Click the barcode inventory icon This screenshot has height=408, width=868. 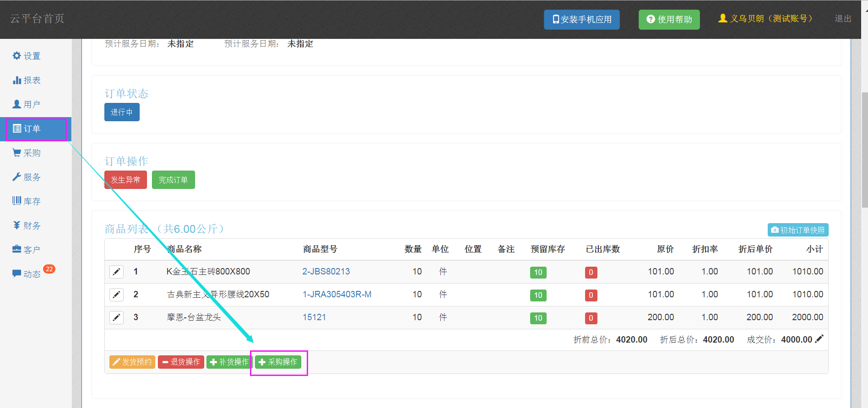click(x=17, y=200)
